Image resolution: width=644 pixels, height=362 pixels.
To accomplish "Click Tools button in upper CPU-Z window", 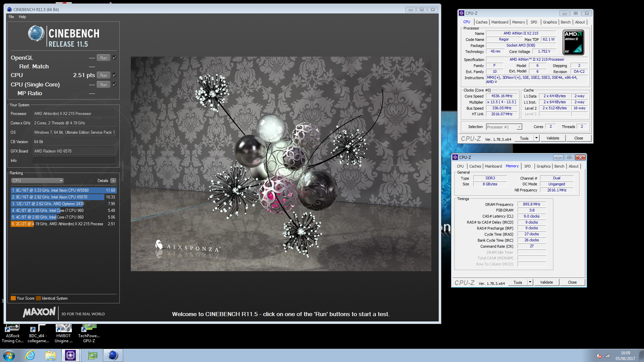I will (x=524, y=138).
